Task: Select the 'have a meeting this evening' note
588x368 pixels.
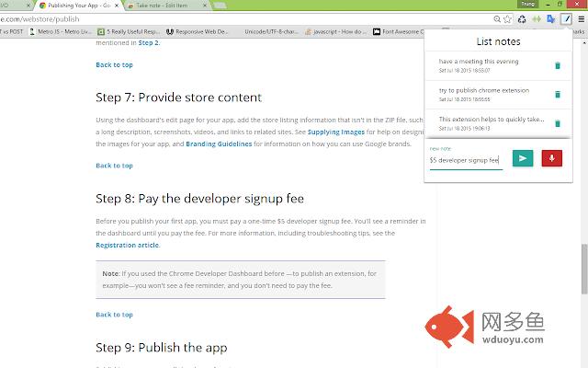Action: pyautogui.click(x=479, y=62)
